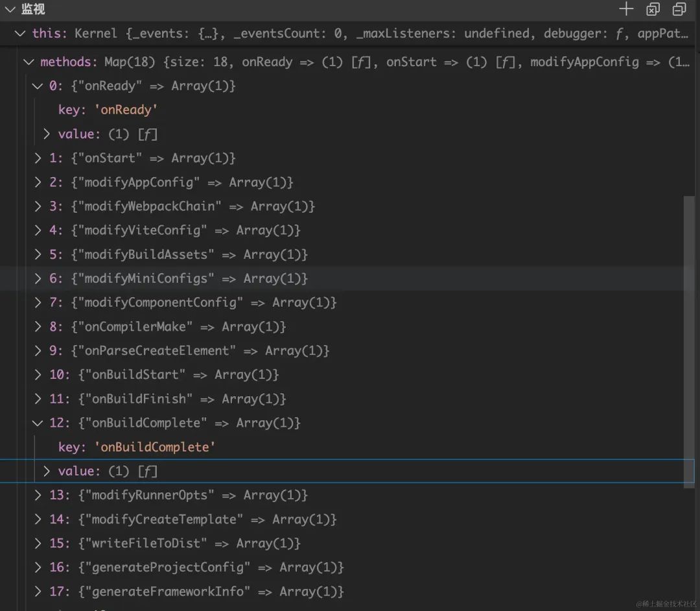Expand entry 14 modifyCreateTemplate
The width and height of the screenshot is (700, 611).
[38, 519]
